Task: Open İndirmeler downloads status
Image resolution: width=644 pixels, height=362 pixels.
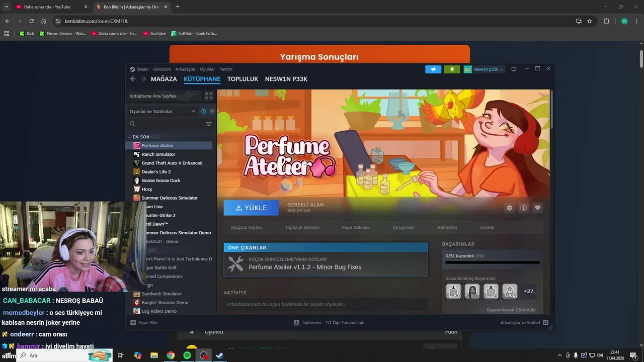Action: pos(329,323)
